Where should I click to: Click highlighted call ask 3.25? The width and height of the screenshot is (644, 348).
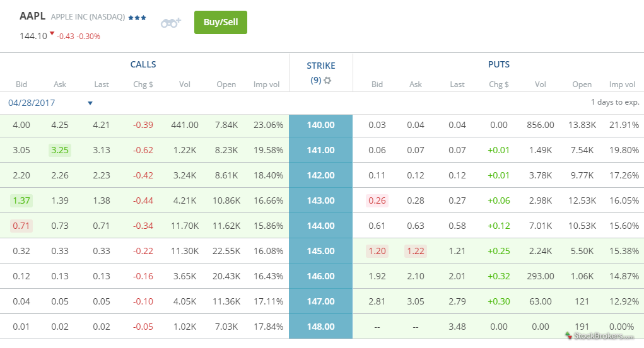(59, 150)
